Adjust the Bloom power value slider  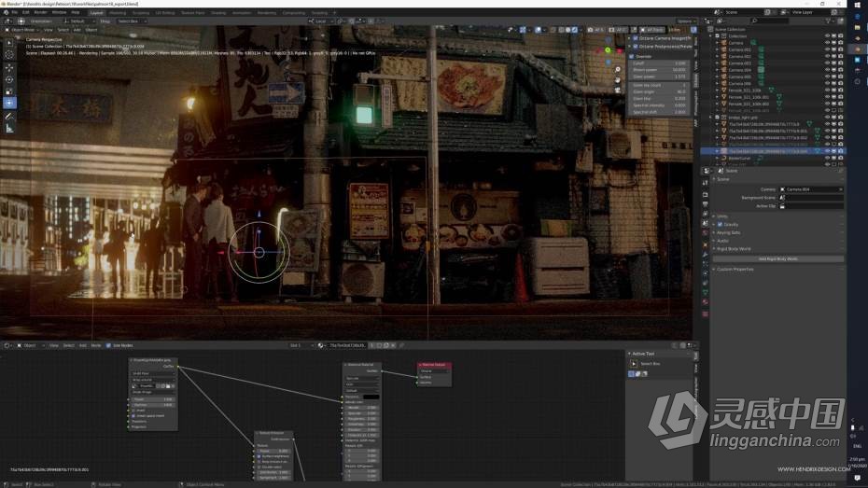tap(659, 70)
